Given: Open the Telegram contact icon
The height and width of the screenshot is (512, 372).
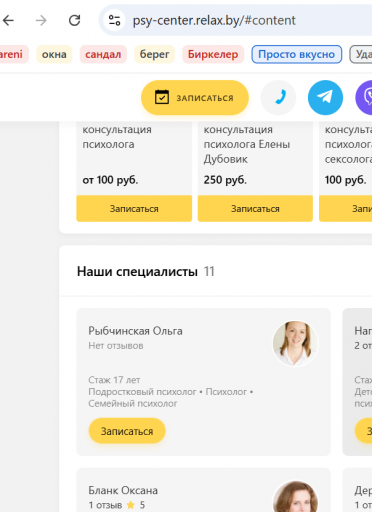Looking at the screenshot, I should click(x=325, y=98).
